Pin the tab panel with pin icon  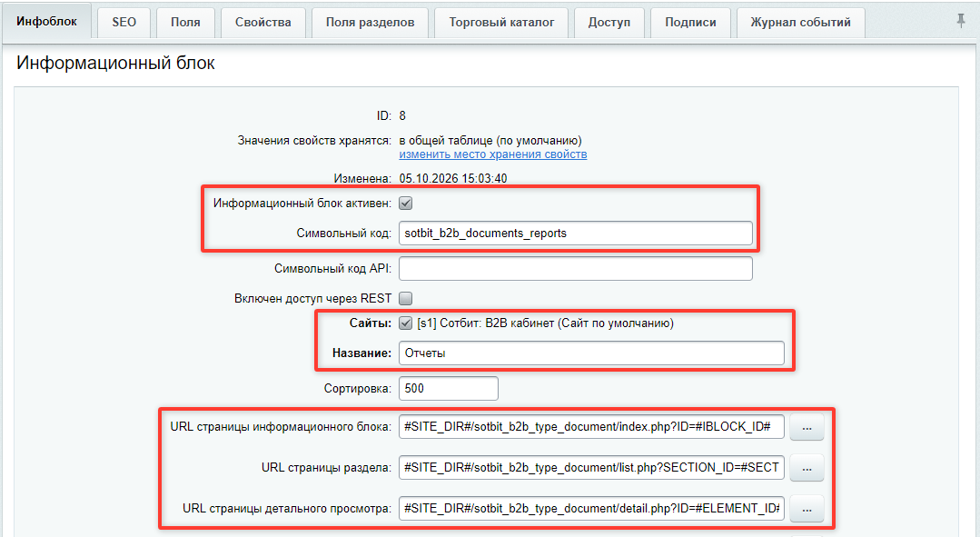point(961,21)
